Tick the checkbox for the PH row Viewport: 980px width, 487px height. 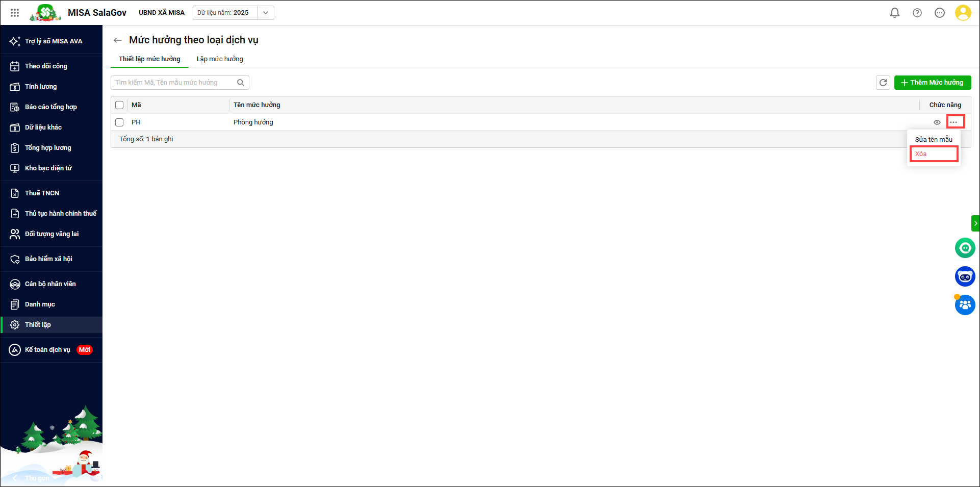point(119,122)
